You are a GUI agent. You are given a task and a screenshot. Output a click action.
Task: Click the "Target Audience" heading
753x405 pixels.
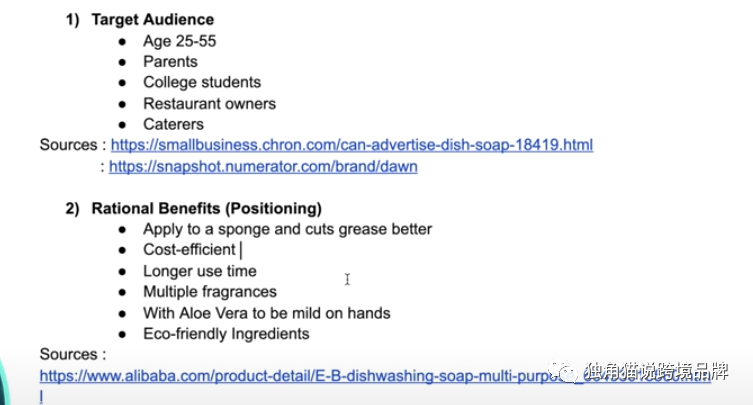[x=152, y=19]
